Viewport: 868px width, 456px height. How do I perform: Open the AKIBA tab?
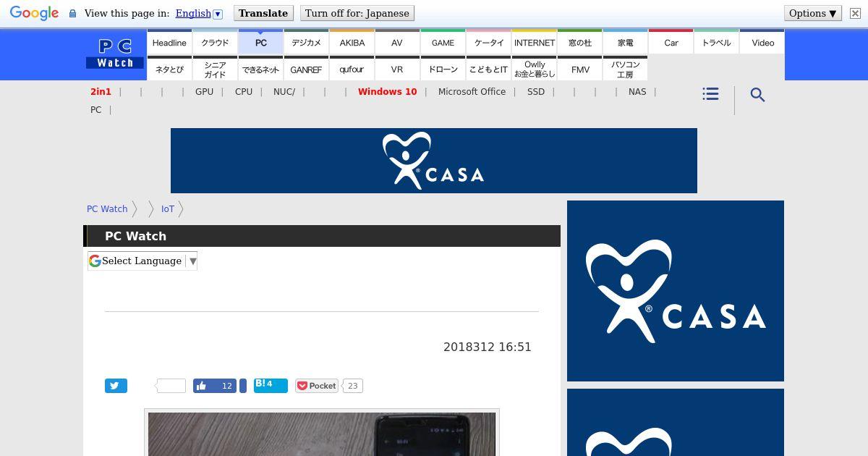pos(352,42)
